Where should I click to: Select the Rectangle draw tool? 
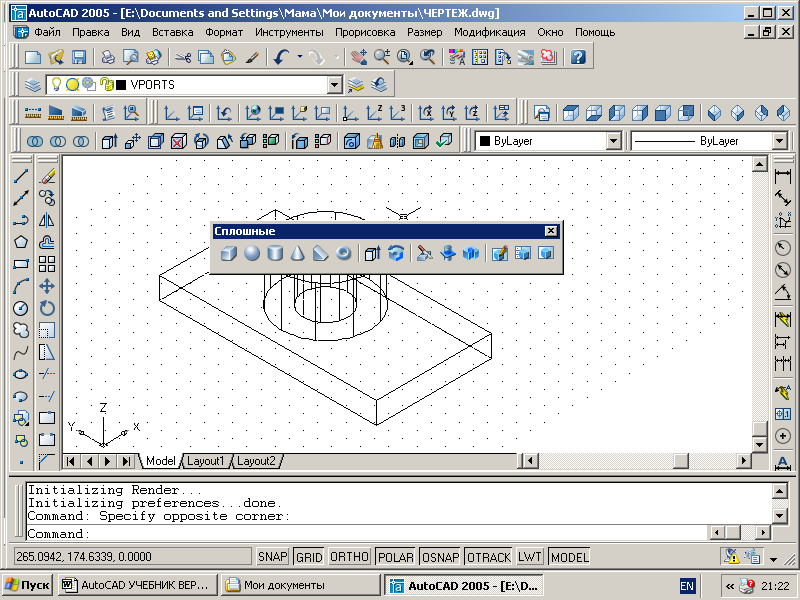coord(20,264)
